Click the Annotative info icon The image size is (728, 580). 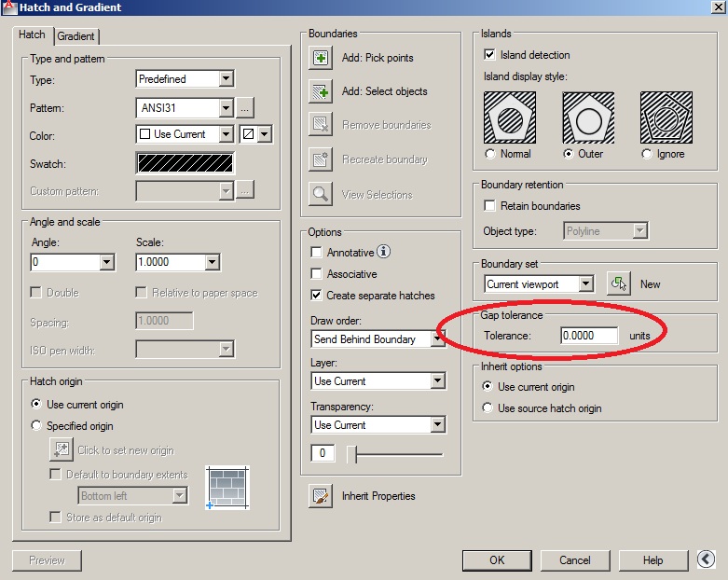click(x=384, y=252)
